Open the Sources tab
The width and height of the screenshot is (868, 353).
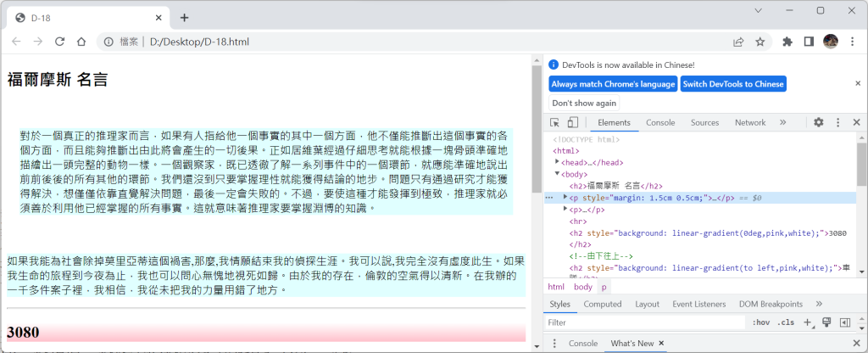(x=704, y=122)
